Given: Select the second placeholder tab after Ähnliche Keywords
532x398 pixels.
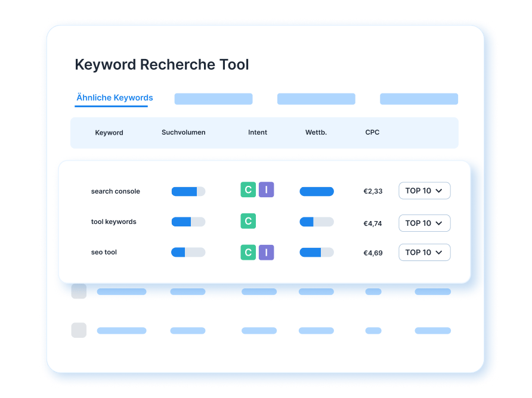Looking at the screenshot, I should tap(316, 99).
